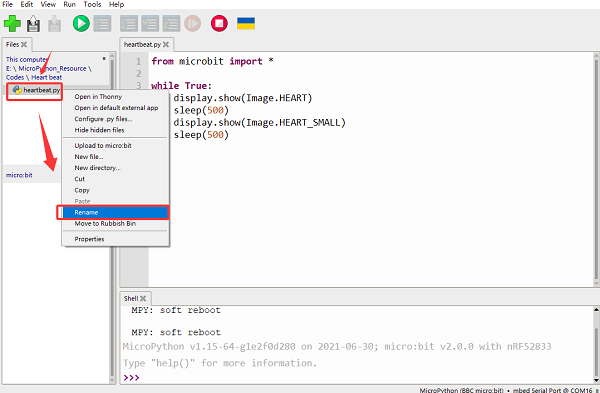Click code line 'from microbit import *'
The image size is (600, 393).
(x=212, y=61)
